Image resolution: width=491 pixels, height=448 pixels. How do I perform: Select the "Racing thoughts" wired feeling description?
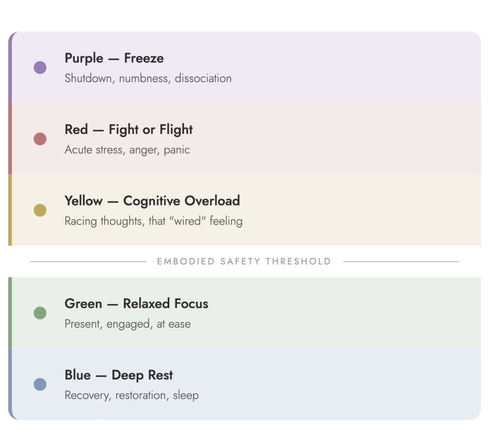153,221
